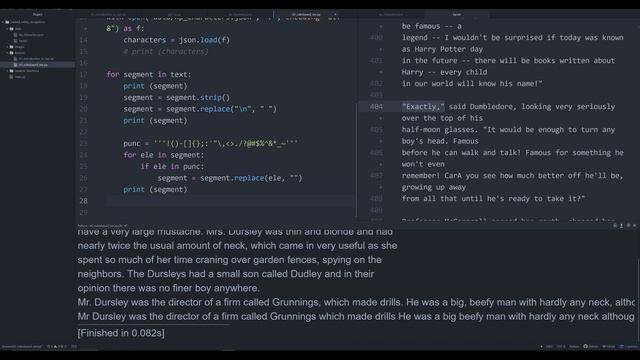Viewport: 640px width, 360px height.
Task: Click the updates indicator in status bar
Action: click(x=629, y=347)
